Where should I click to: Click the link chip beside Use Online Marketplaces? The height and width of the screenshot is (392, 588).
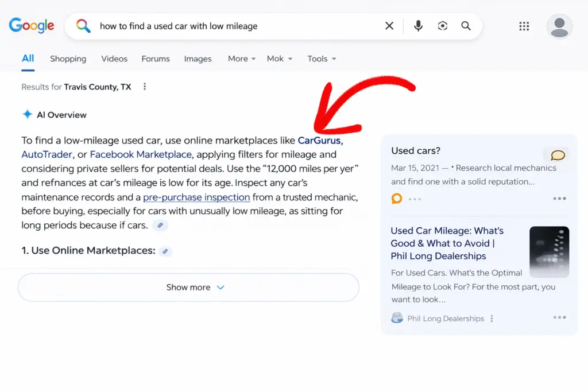(x=165, y=251)
